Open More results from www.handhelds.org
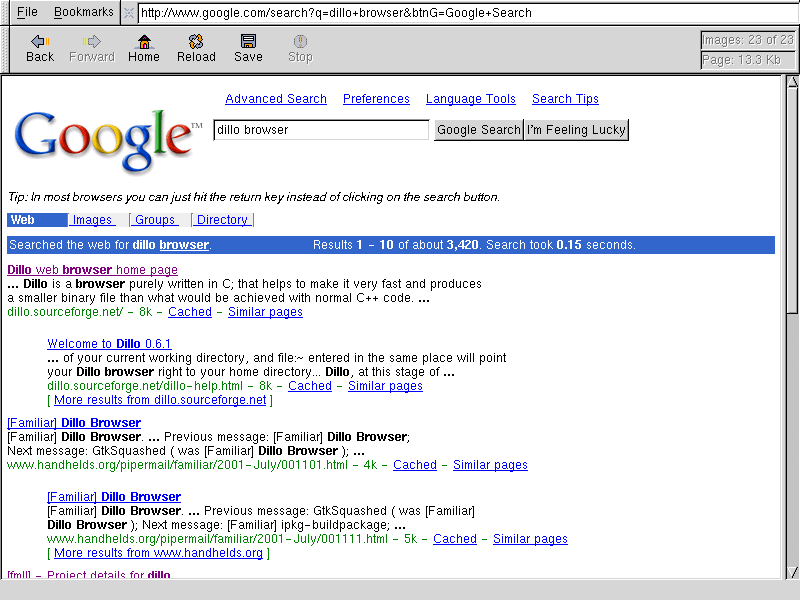Viewport: 800px width, 600px height. (158, 553)
